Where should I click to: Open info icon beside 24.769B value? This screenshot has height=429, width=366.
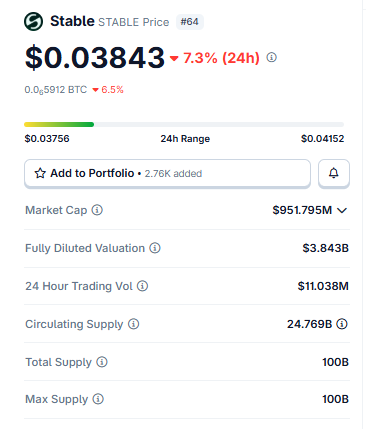pyautogui.click(x=342, y=324)
